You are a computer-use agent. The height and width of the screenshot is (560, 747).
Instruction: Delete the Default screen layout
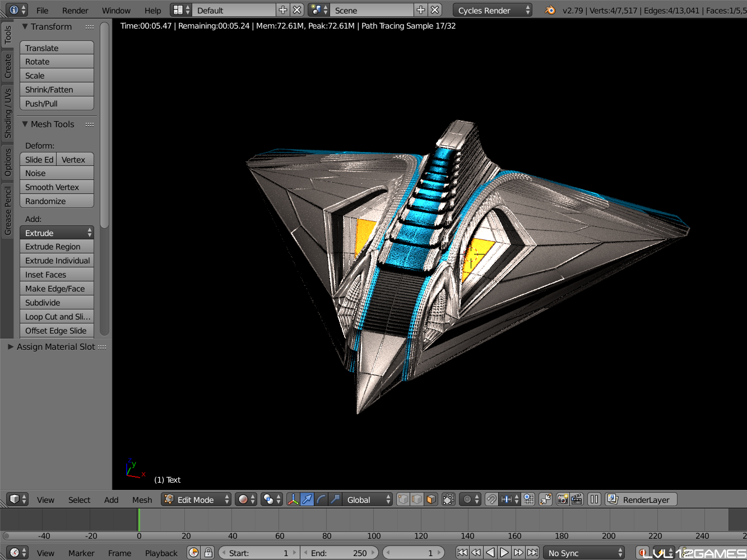tap(298, 10)
